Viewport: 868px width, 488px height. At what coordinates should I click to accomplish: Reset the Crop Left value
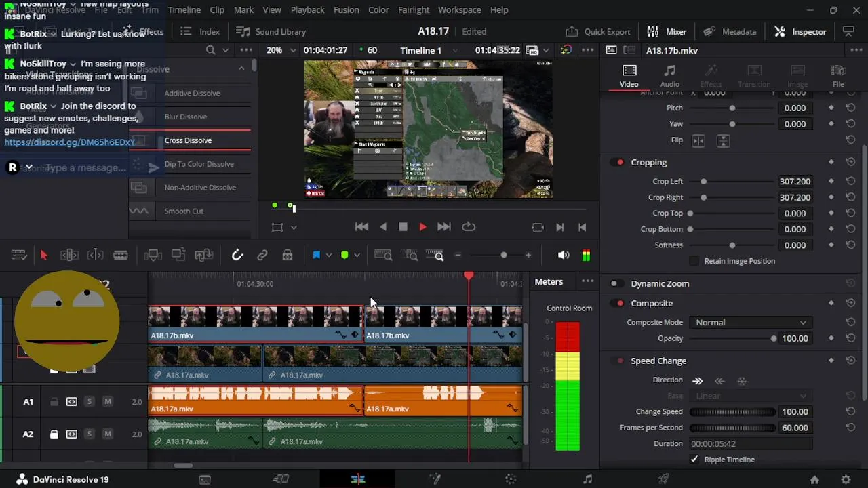pos(850,182)
